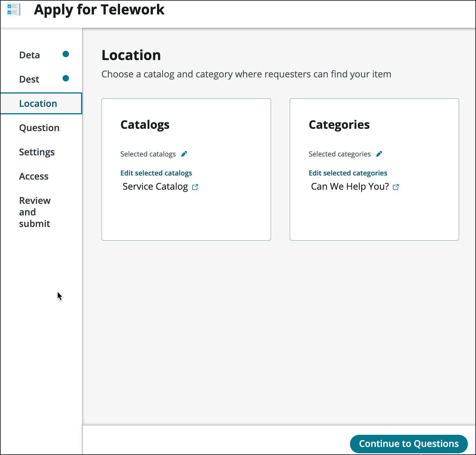Click Edit selected catalogs link

pos(156,173)
